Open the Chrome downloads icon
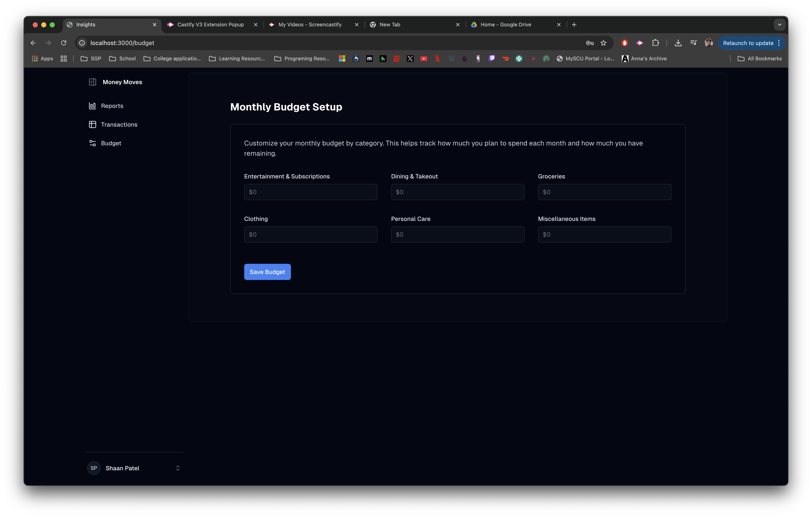 [x=678, y=43]
